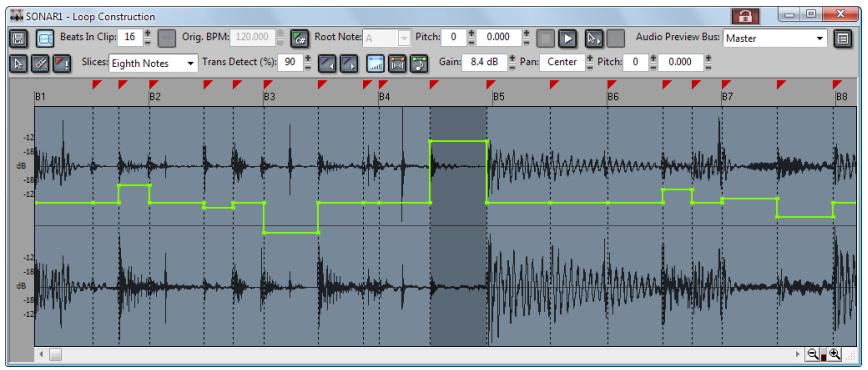Click top-row fine pitch field 0.000
This screenshot has height=370, width=868.
click(499, 38)
